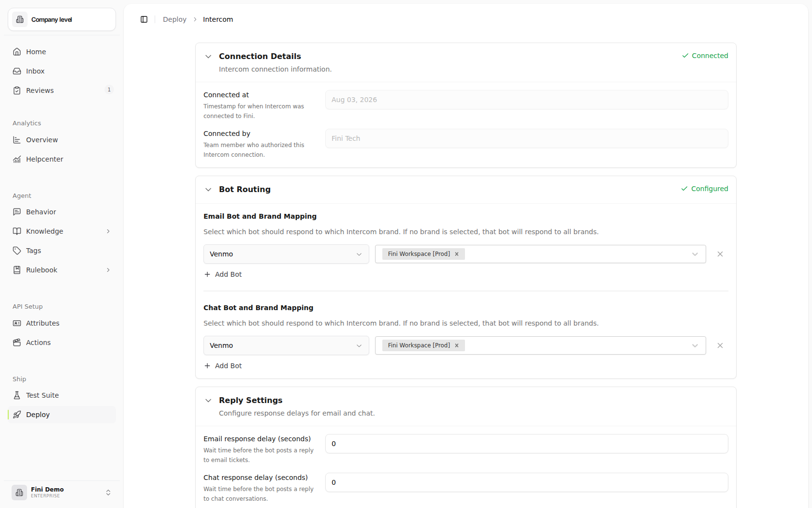Click the Deploy rocket icon
Screen dimensions: 812x508
coord(17,415)
